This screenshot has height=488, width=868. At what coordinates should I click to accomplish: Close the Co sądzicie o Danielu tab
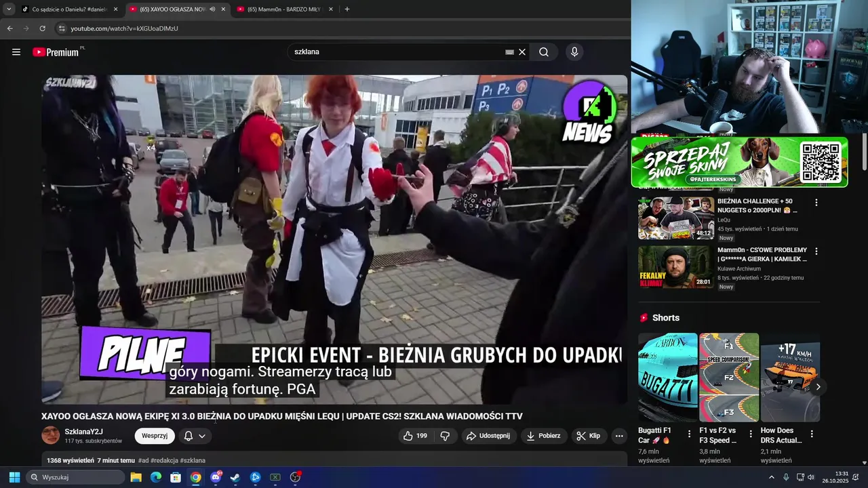tap(115, 9)
